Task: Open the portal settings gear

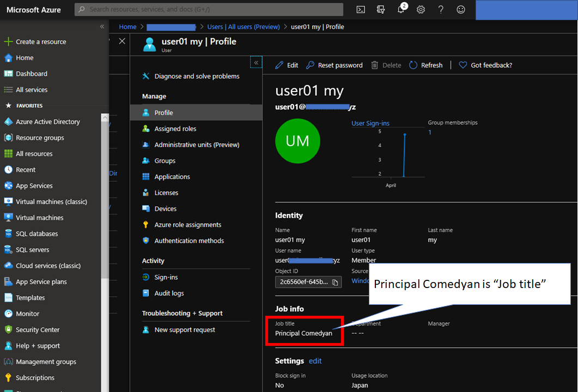Action: 421,10
